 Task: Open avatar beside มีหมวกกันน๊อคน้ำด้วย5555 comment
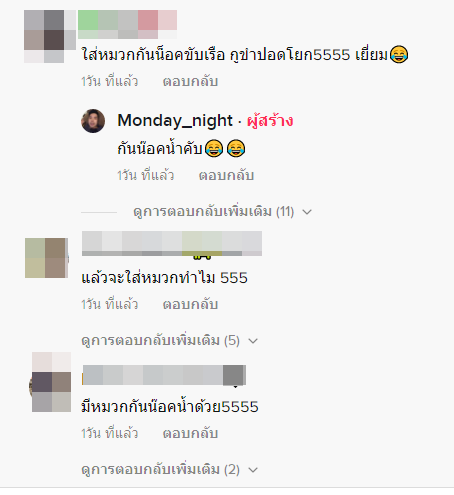[x=50, y=382]
